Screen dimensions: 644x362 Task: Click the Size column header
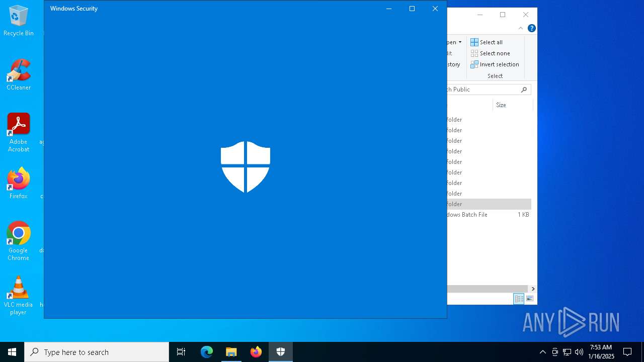tap(512, 105)
